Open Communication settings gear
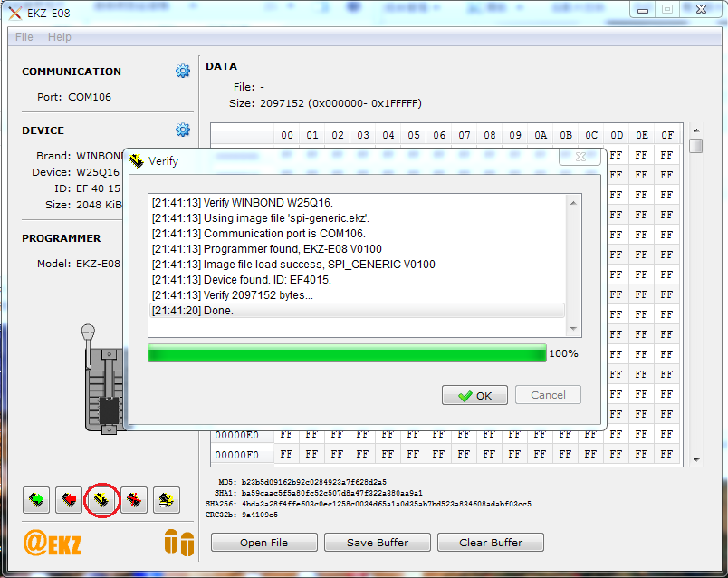Screen dimensions: 728x578 (183, 72)
